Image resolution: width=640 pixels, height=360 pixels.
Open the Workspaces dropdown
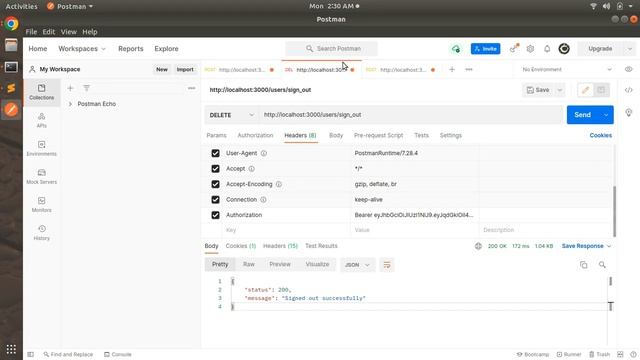click(82, 49)
